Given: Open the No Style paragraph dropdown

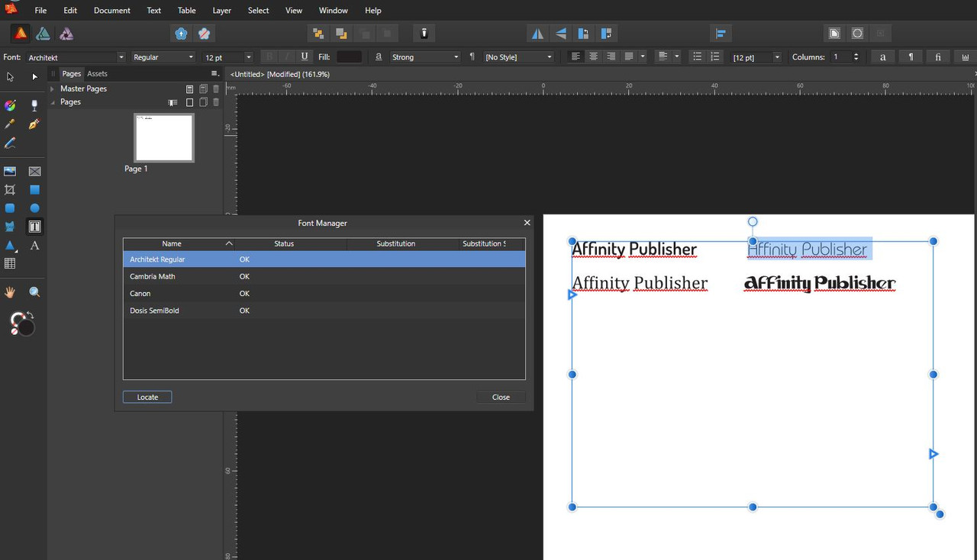Looking at the screenshot, I should (x=518, y=57).
